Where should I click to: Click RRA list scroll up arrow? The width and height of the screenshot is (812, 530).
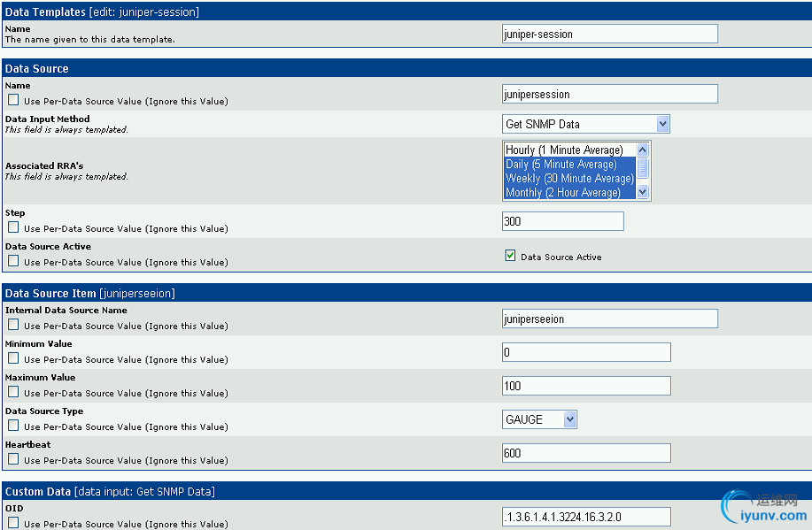[x=642, y=150]
